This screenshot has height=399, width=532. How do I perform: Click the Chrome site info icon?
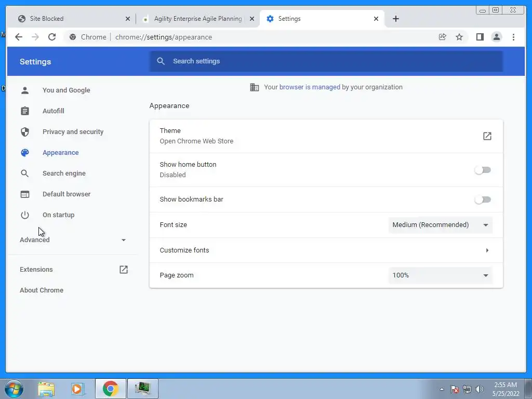click(73, 37)
